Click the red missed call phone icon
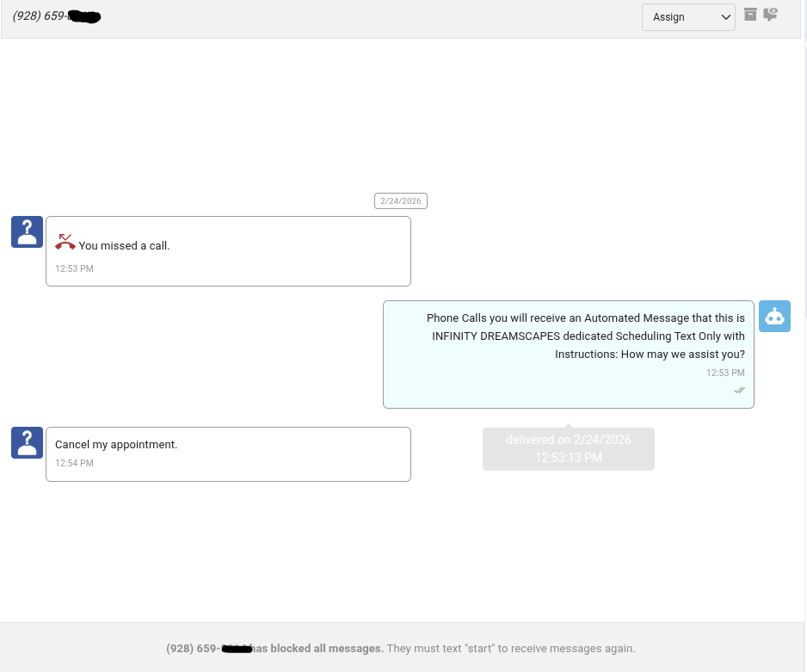Image resolution: width=807 pixels, height=672 pixels. [65, 243]
